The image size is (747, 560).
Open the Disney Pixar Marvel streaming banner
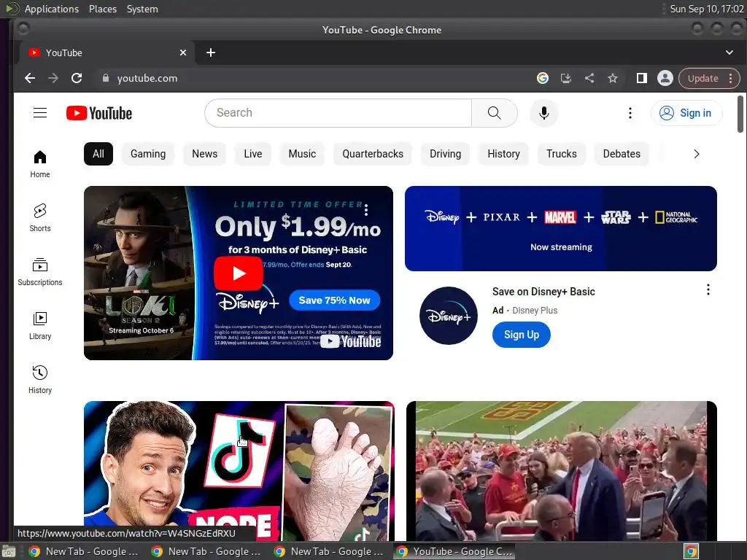click(561, 228)
